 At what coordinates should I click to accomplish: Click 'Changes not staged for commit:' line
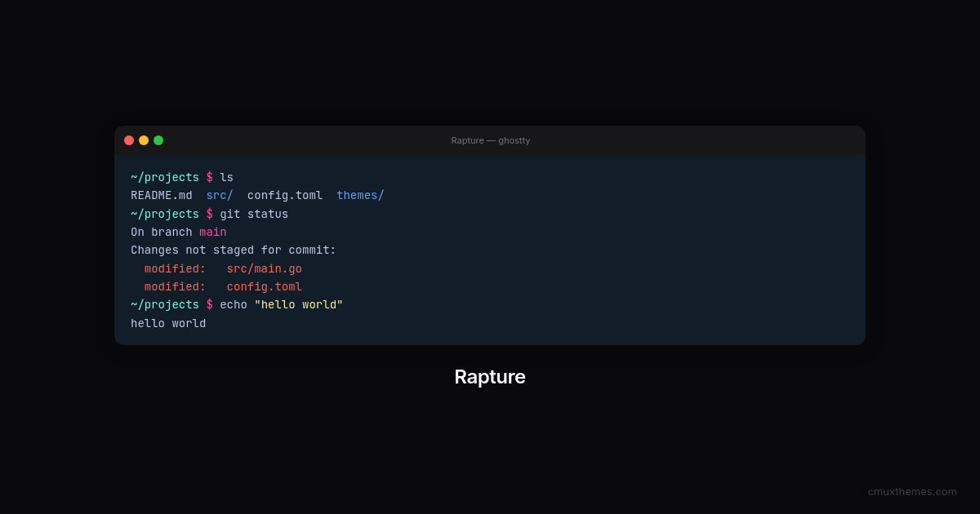(x=234, y=250)
